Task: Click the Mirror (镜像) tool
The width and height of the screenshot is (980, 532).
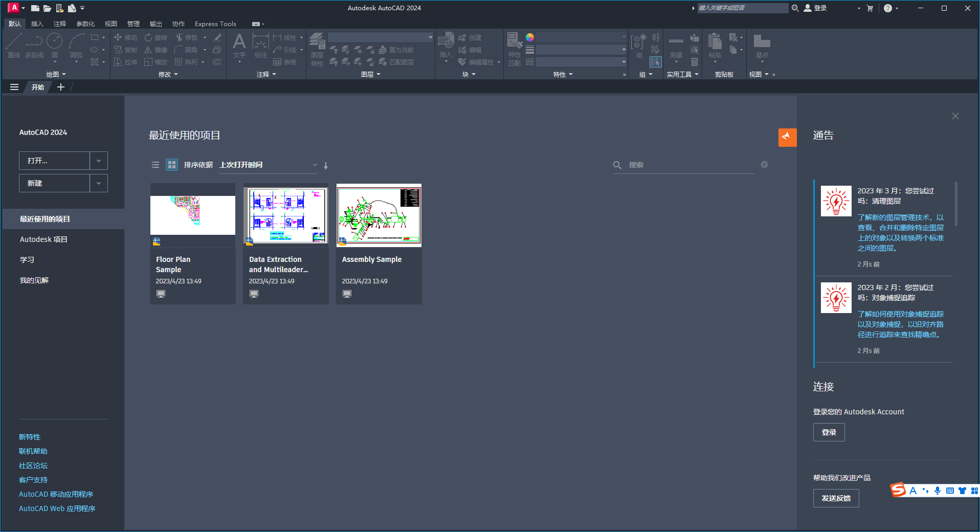Action: 156,50
